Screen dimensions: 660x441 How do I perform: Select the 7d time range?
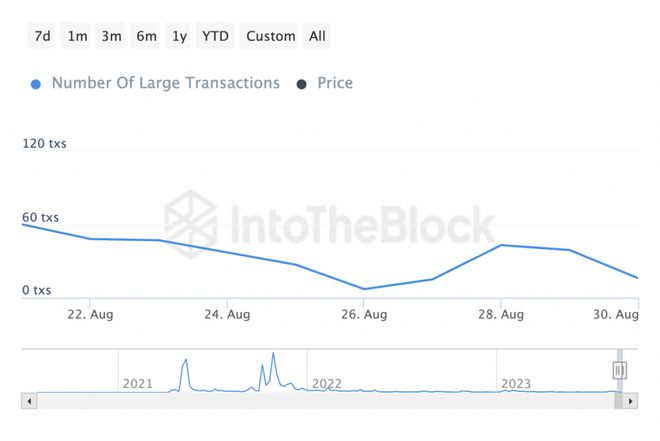(42, 36)
